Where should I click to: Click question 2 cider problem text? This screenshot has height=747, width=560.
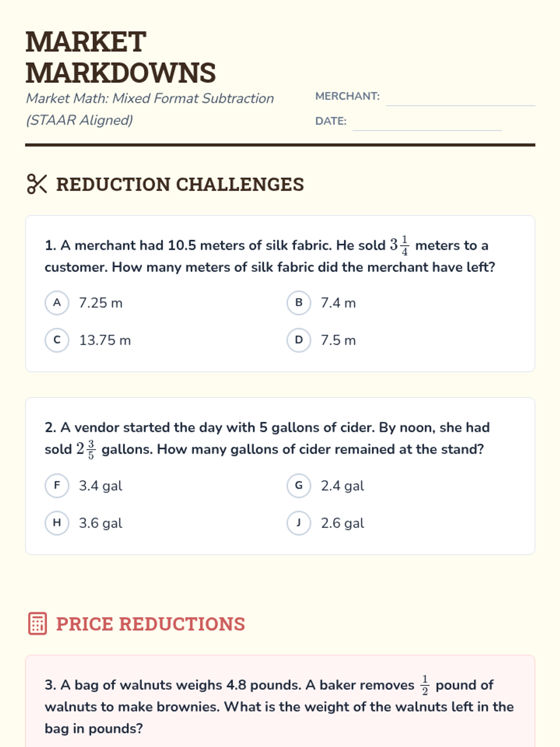(x=267, y=438)
